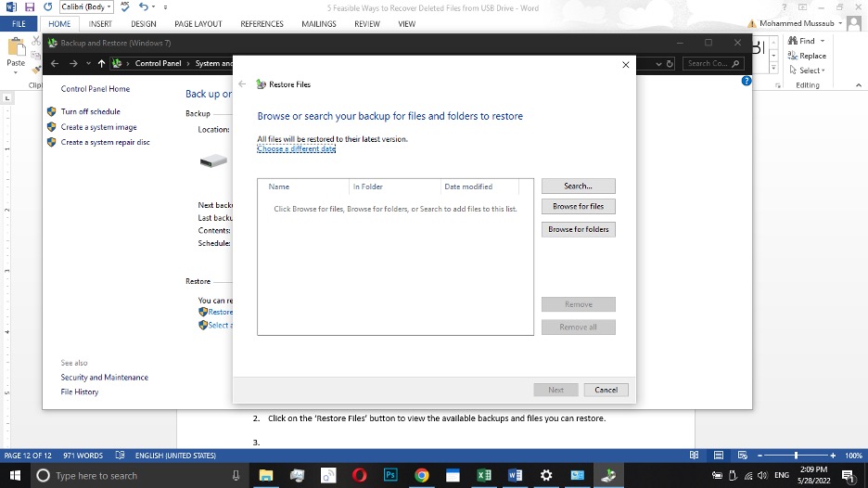Click the Replace icon in Word ribbon
Viewport: 868px width, 488px height.
tap(793, 56)
